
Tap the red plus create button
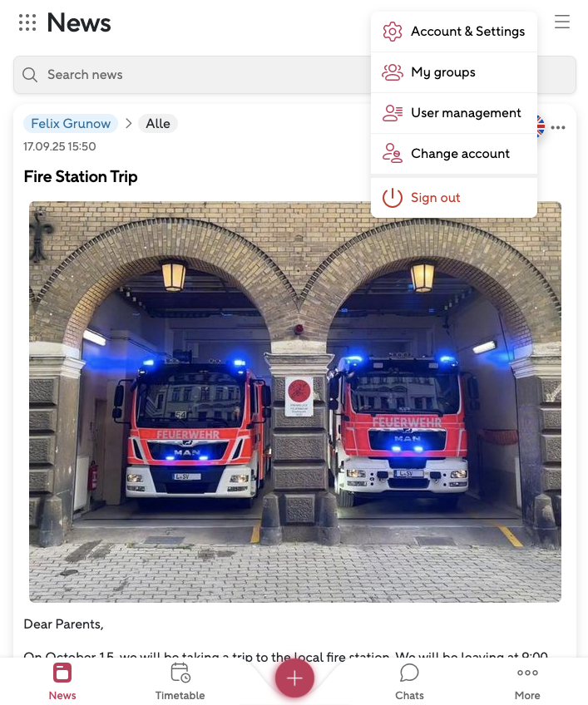coord(294,678)
